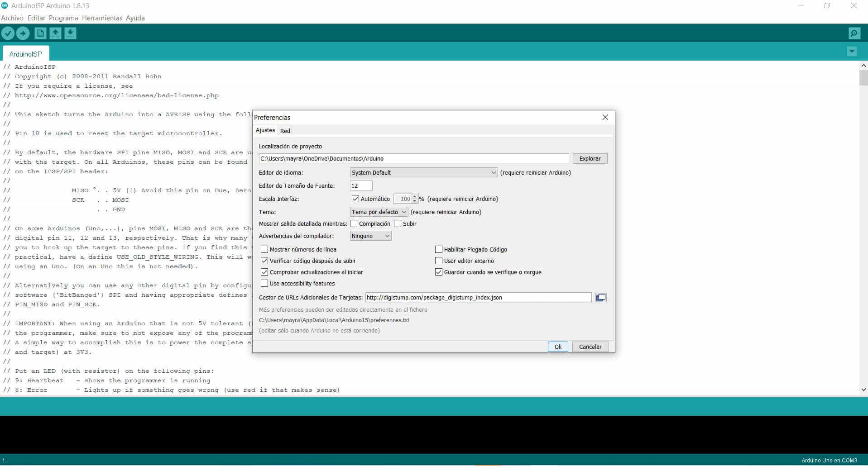Click the Copyright Randall Bohn comment line
This screenshot has height=466, width=868.
tap(82, 76)
